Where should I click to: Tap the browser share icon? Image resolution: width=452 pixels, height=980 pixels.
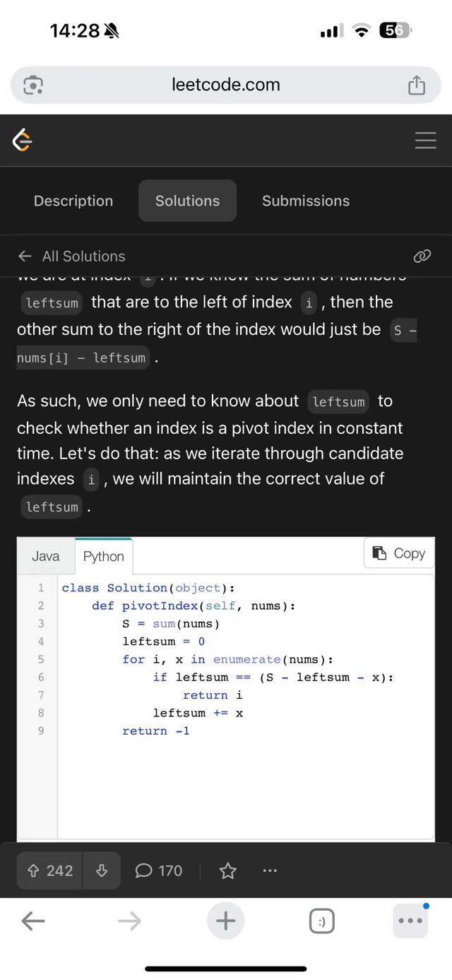417,85
